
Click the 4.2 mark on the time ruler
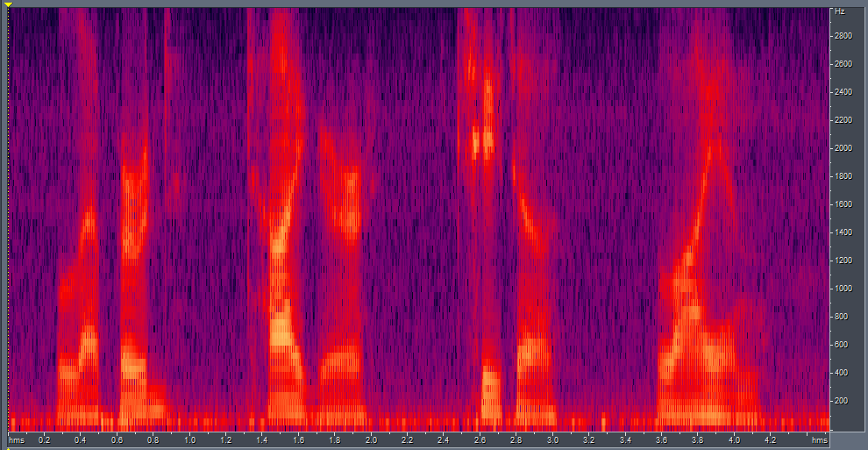[770, 440]
